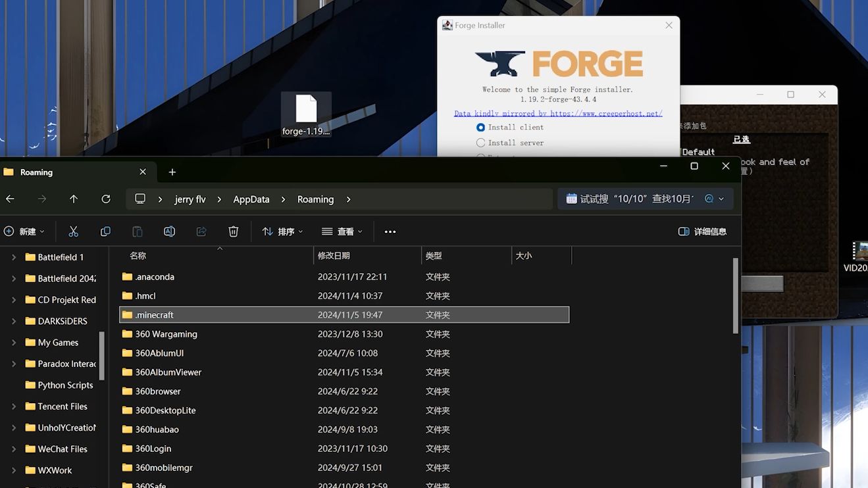Click the Copy icon in toolbar

105,232
